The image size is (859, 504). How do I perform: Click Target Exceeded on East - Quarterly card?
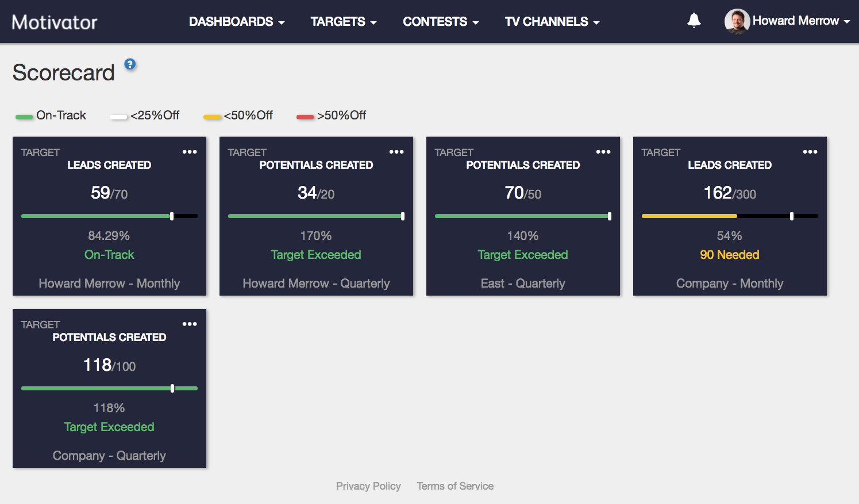(x=523, y=255)
